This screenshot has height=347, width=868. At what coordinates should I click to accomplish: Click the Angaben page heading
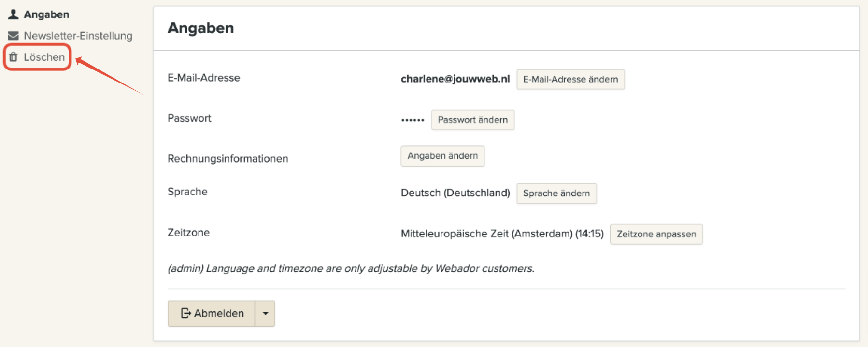point(200,28)
